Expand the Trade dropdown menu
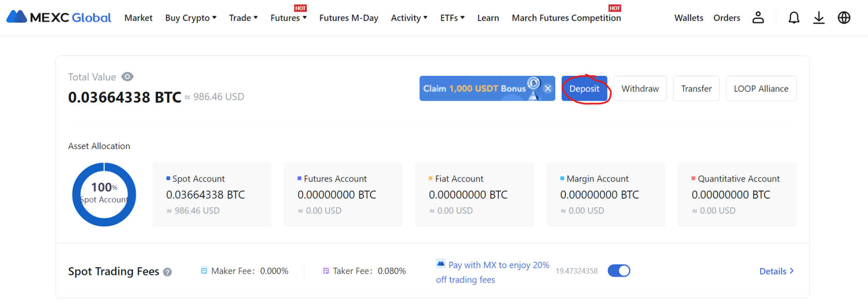Viewport: 868px width, 305px height. (243, 18)
